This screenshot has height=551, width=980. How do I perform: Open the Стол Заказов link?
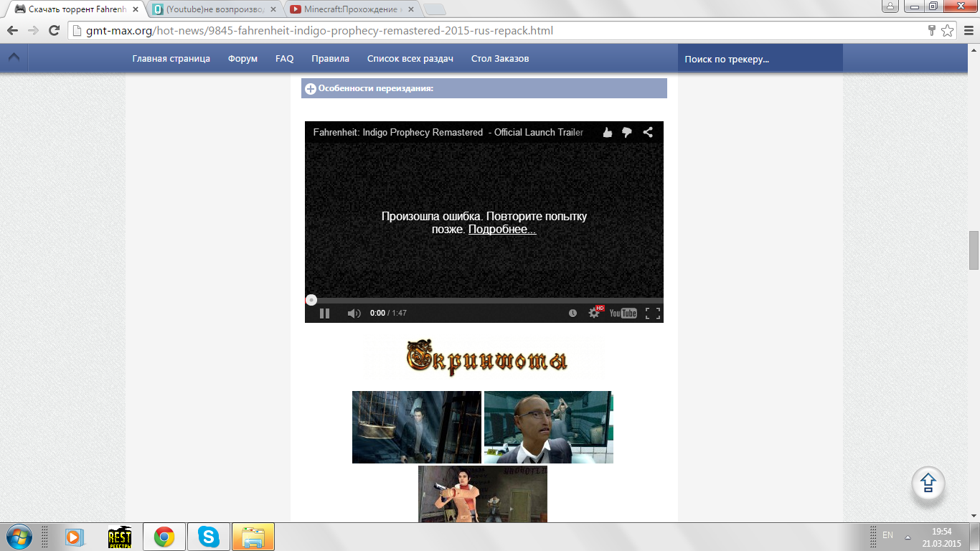(500, 59)
